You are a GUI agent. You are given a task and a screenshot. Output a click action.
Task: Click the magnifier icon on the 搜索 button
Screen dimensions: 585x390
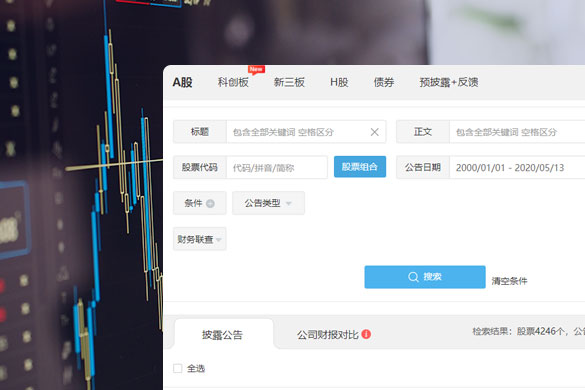coord(413,277)
